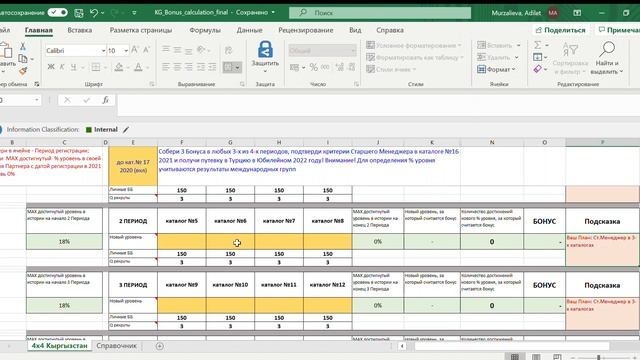Screen dimensions: 640x360
Task: Click the Bottom Align icon
Action: tap(189, 50)
